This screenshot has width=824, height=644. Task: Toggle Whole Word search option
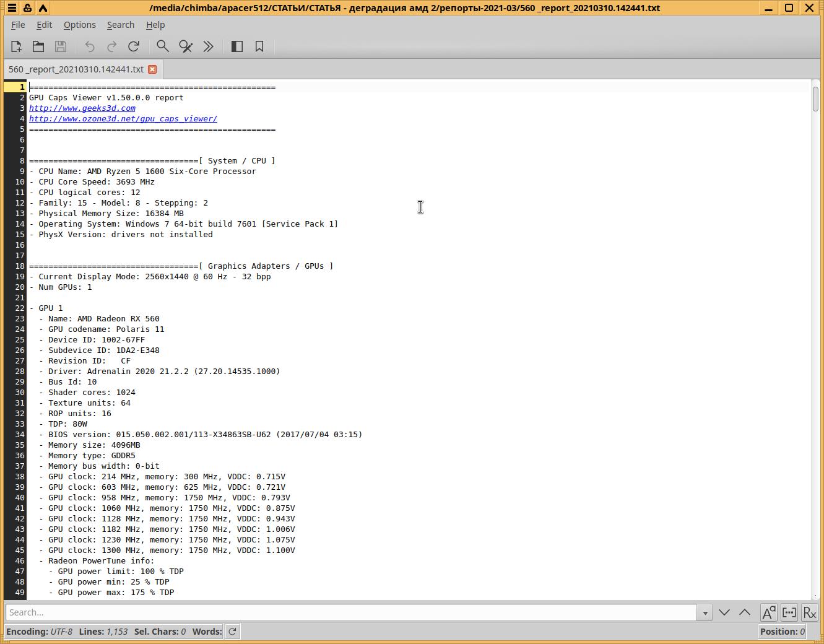789,612
